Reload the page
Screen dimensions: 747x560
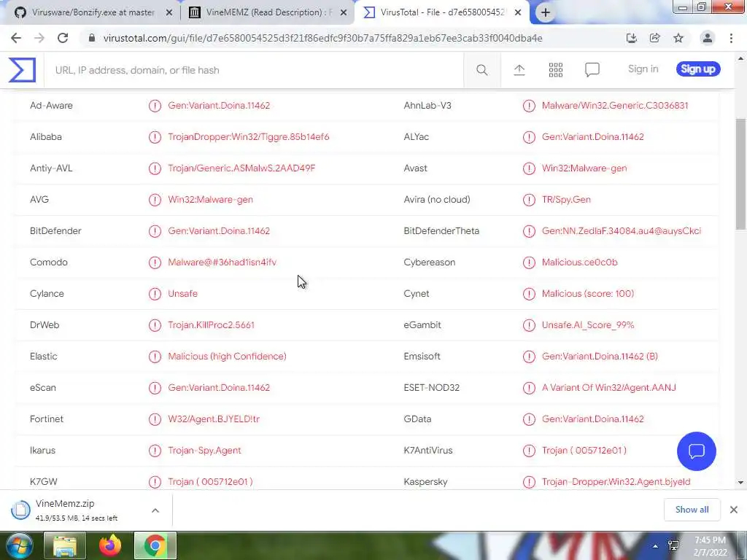tap(63, 38)
